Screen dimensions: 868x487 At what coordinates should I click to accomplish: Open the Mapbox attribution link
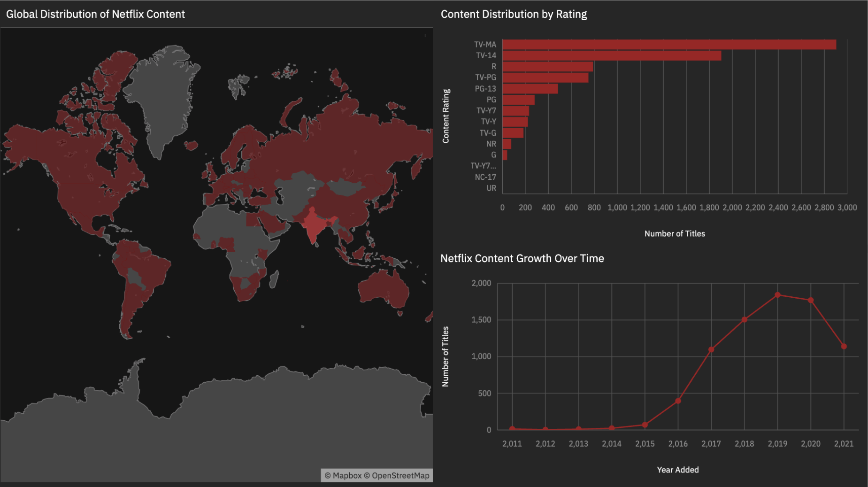[343, 475]
